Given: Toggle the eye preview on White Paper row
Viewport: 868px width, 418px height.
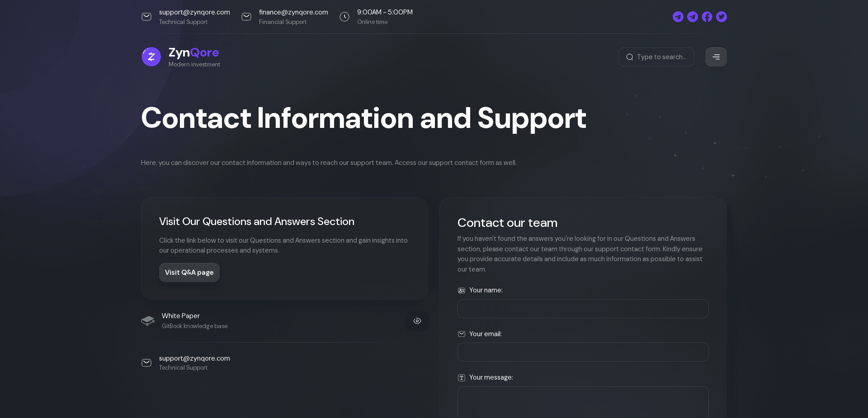Looking at the screenshot, I should 417,321.
